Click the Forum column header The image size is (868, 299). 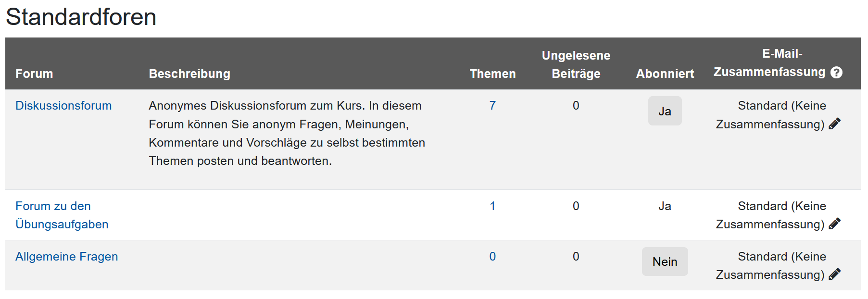pyautogui.click(x=34, y=74)
